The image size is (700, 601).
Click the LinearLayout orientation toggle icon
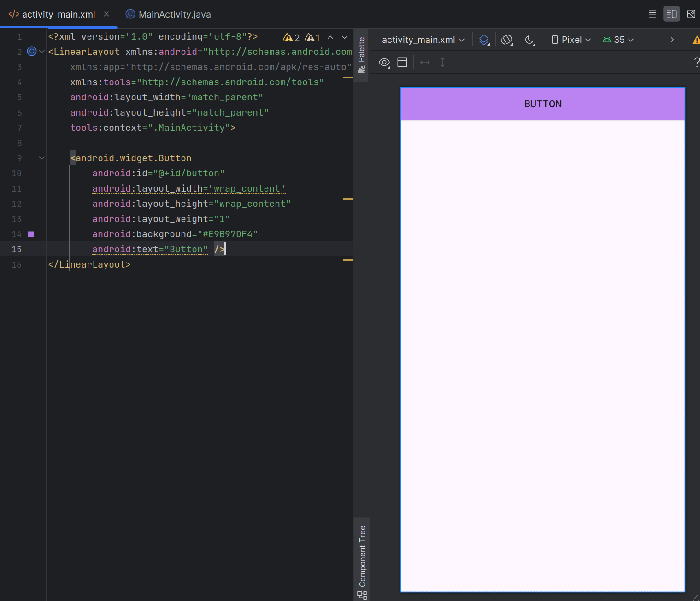(x=402, y=62)
